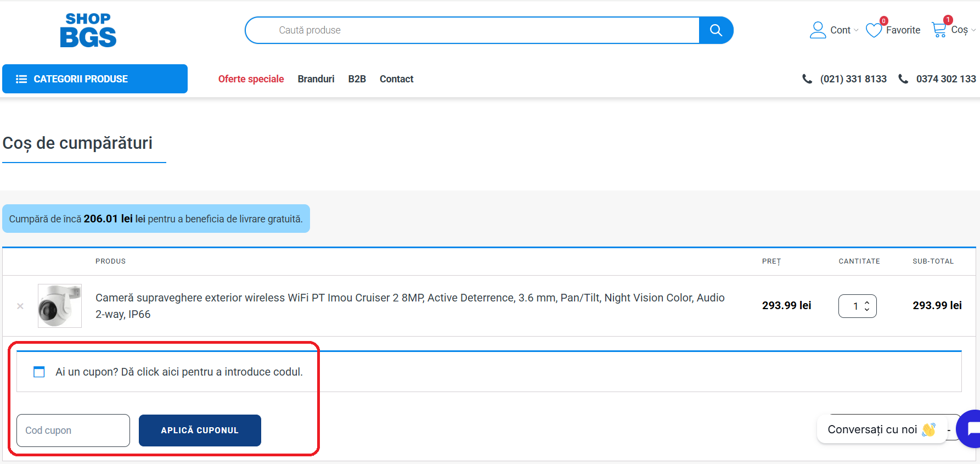
Task: Remove camera product with X icon
Action: 20,306
